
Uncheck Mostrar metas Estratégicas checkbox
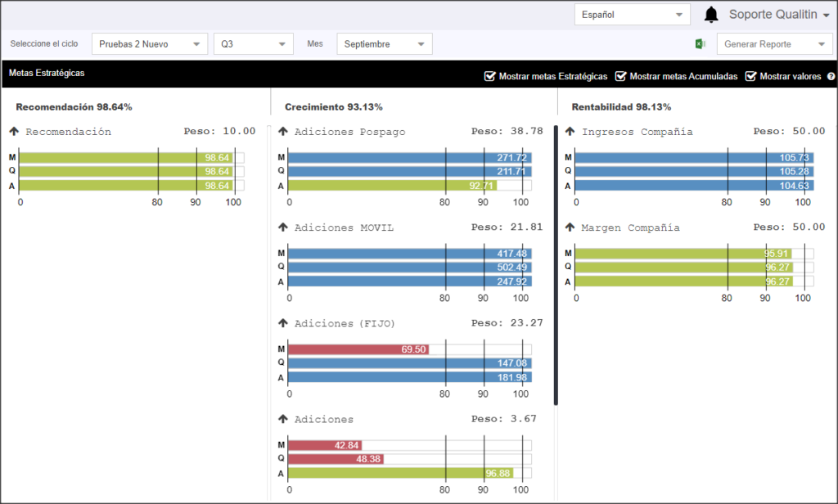pyautogui.click(x=489, y=76)
